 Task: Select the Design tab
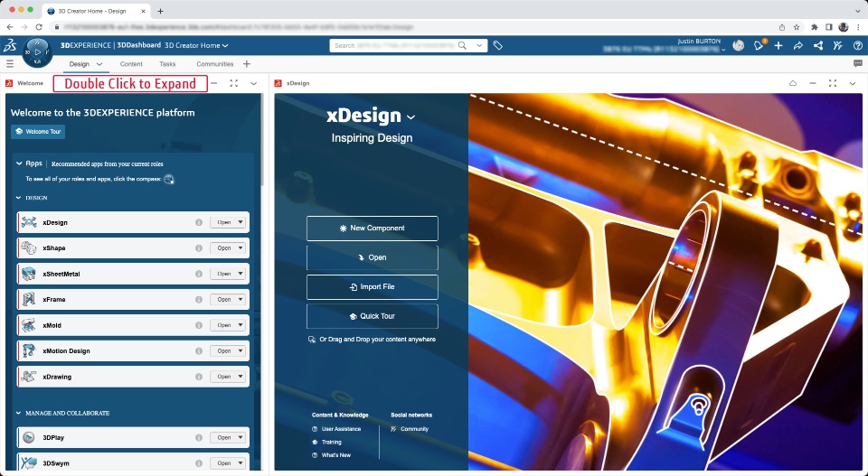[80, 64]
